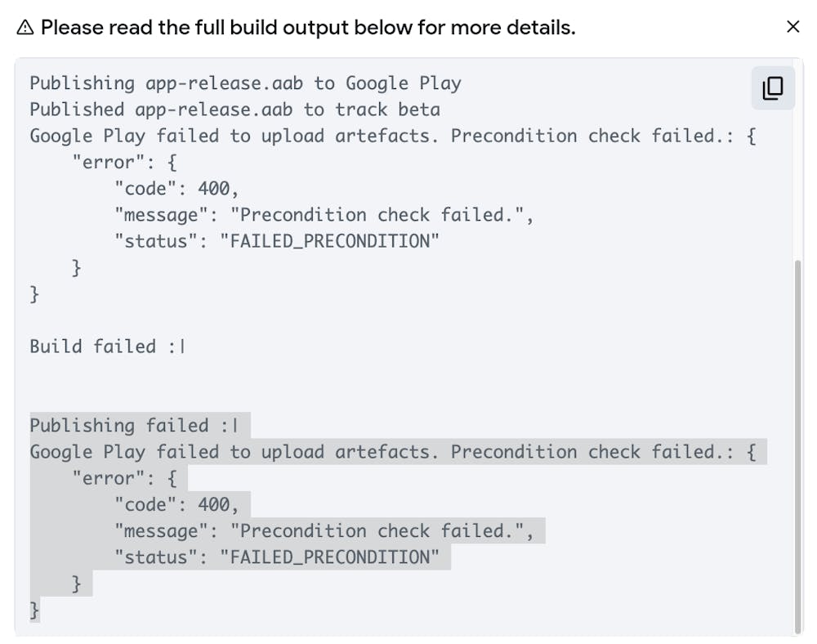The height and width of the screenshot is (644, 817).
Task: Click the build output scrollbar thumb
Action: point(798,445)
